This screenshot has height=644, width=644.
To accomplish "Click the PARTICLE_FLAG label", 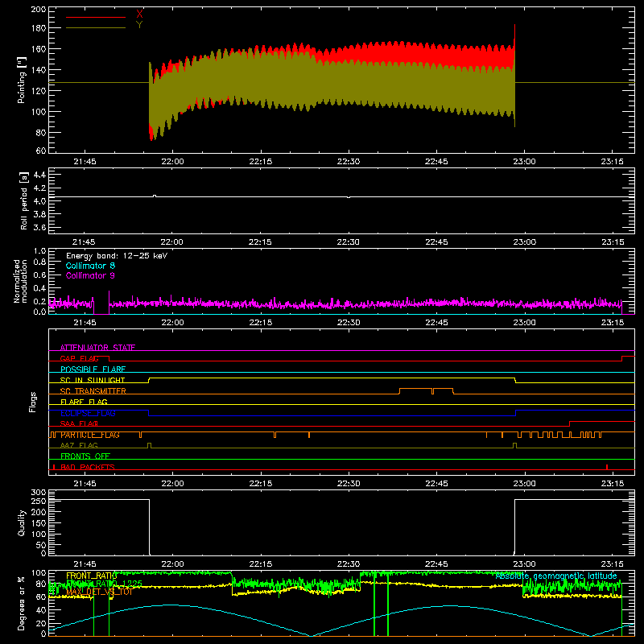I will click(x=90, y=435).
